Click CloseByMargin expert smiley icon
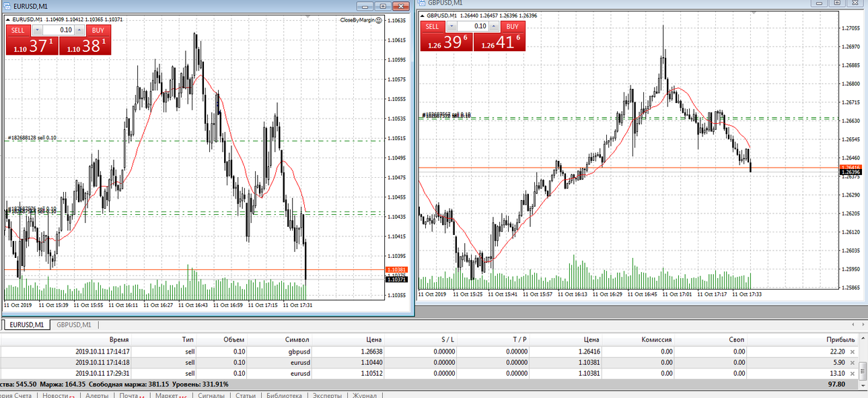This screenshot has width=868, height=398. (x=378, y=20)
